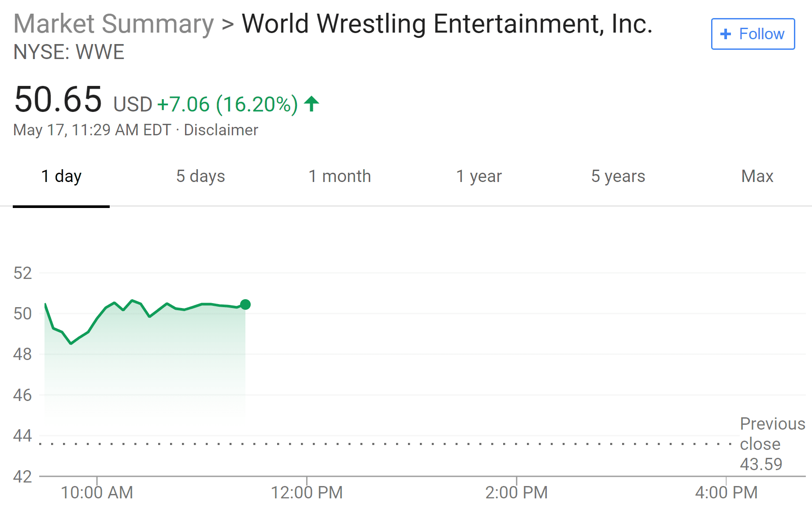Click the Previous close 43.59 label
Viewport: 812px width, 516px height.
pos(772,444)
